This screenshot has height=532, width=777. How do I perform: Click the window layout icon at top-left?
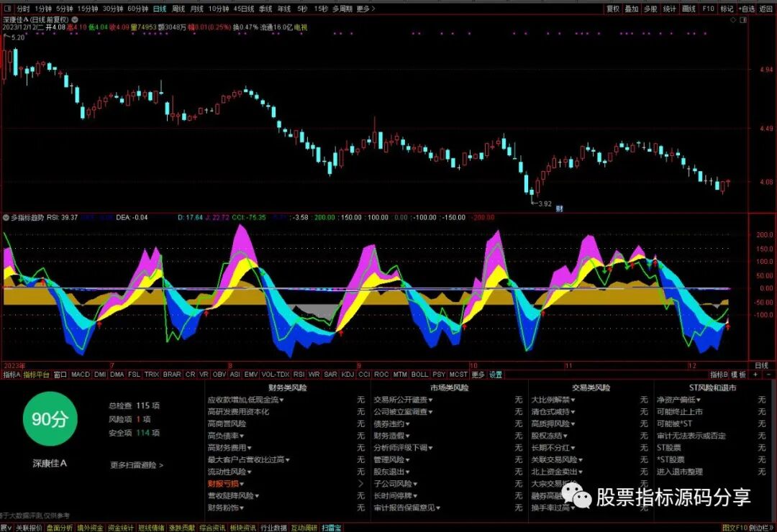pyautogui.click(x=7, y=9)
